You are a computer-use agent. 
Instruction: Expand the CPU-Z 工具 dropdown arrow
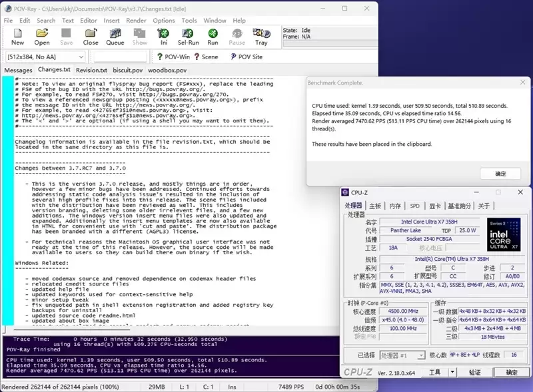click(453, 373)
